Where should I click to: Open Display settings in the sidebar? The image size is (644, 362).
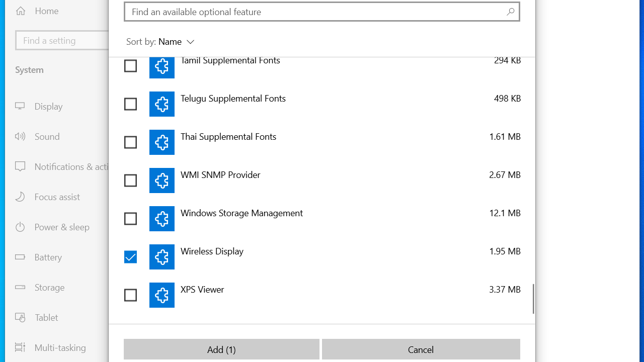48,106
